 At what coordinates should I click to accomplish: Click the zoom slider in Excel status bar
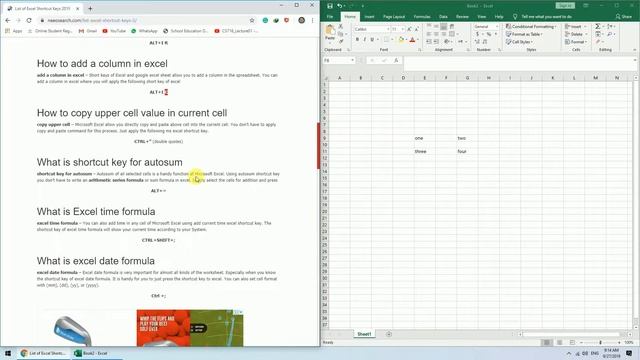click(x=600, y=342)
